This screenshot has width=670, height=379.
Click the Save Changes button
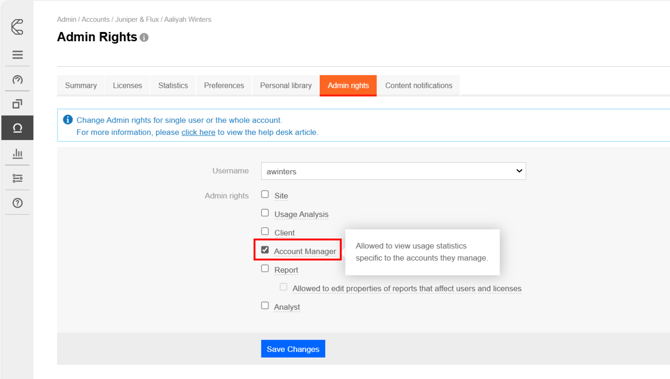click(293, 349)
